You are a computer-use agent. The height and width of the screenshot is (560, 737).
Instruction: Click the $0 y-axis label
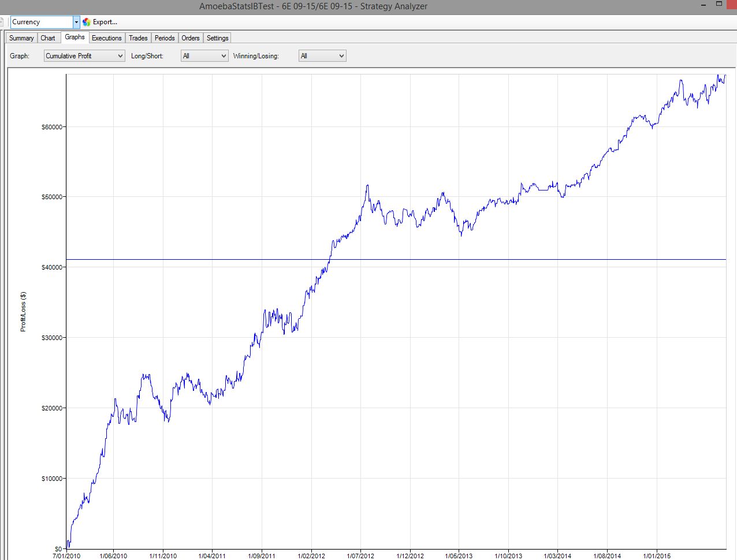(x=58, y=549)
